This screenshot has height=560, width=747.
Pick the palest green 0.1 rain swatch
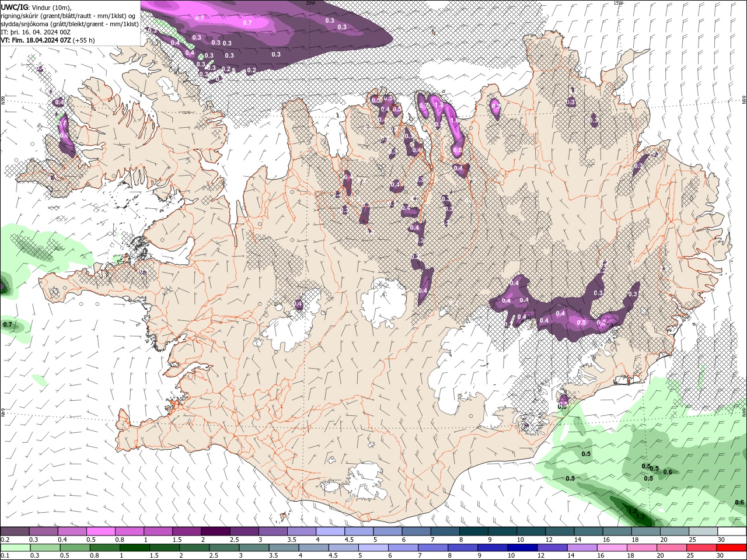[15, 548]
